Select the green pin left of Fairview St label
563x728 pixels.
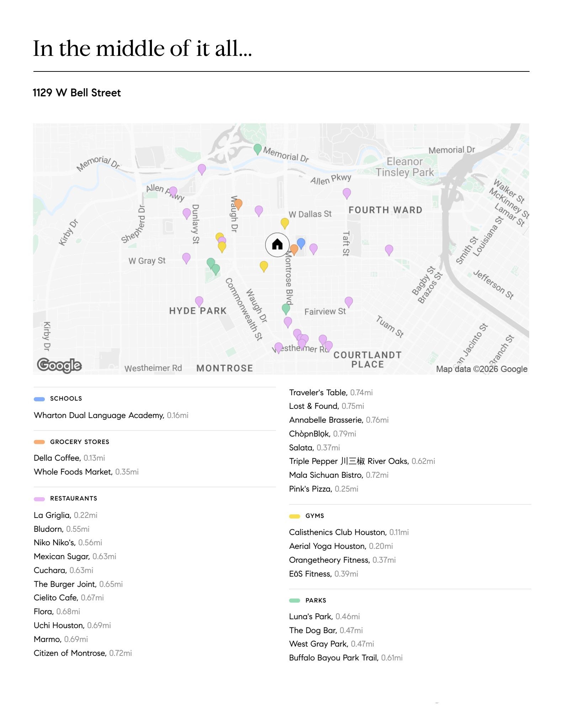tap(286, 309)
